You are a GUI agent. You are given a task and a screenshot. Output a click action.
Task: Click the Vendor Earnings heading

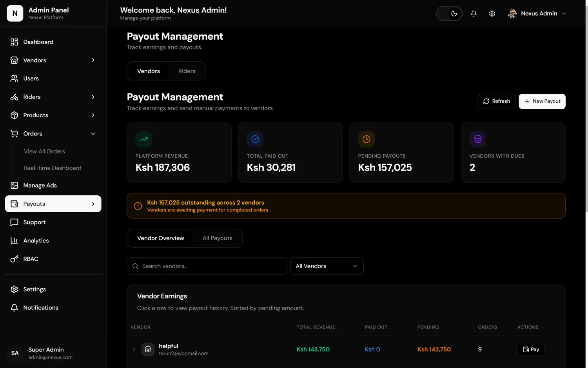pos(162,296)
